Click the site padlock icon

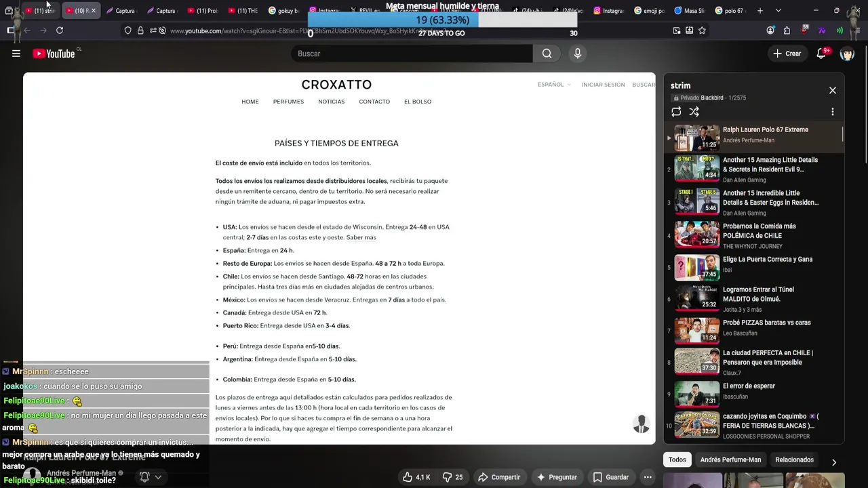[x=140, y=30]
